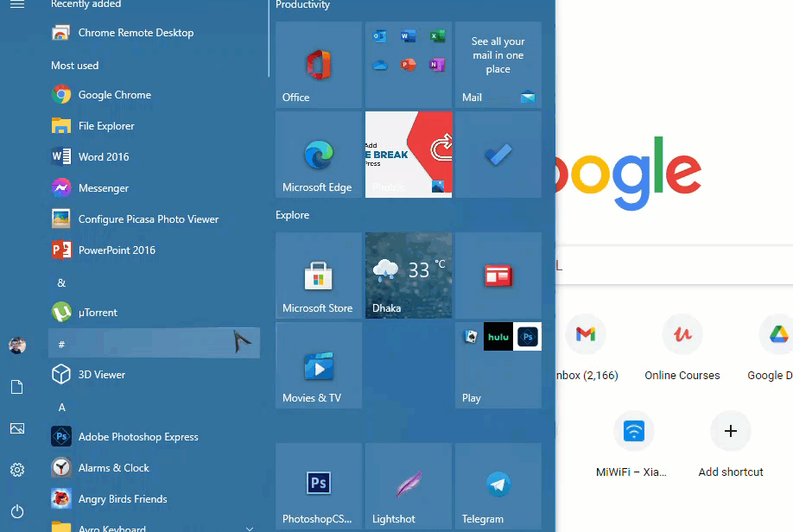This screenshot has width=793, height=532.
Task: Launch Telegram tile
Action: pyautogui.click(x=498, y=486)
